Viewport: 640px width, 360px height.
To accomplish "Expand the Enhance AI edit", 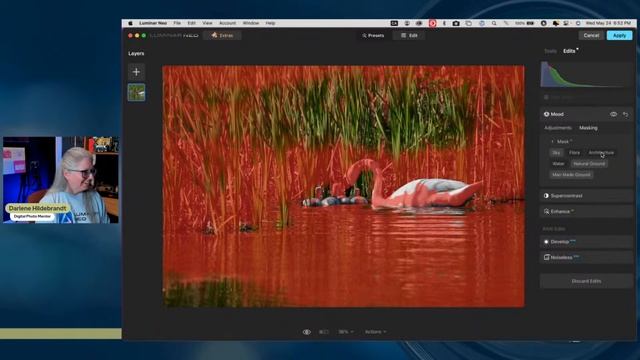I will (586, 211).
